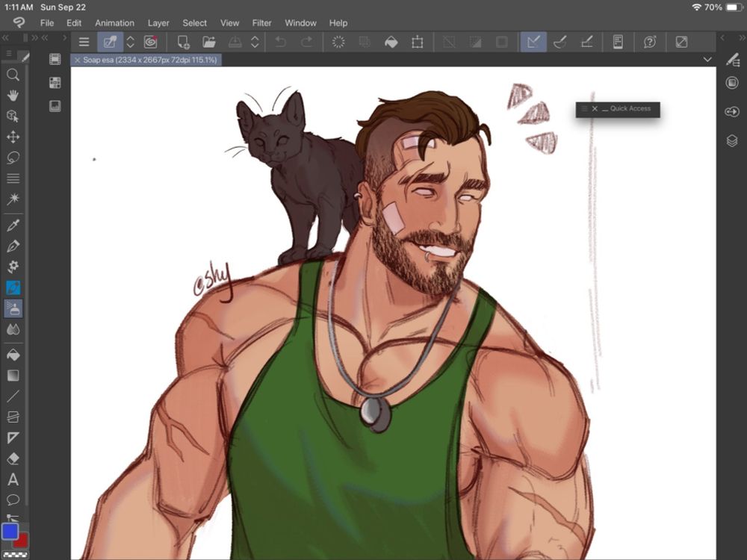Viewport: 747px width, 560px height.
Task: Select the Gradient tool
Action: pyautogui.click(x=13, y=376)
